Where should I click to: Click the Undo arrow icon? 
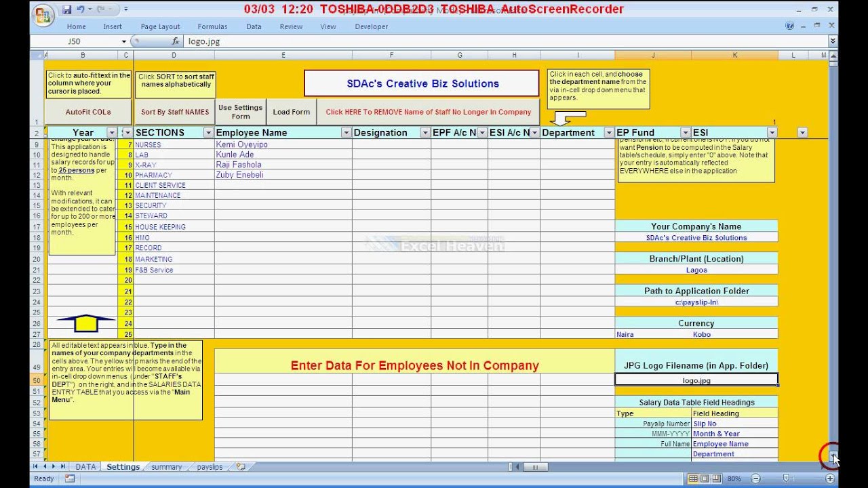[81, 9]
